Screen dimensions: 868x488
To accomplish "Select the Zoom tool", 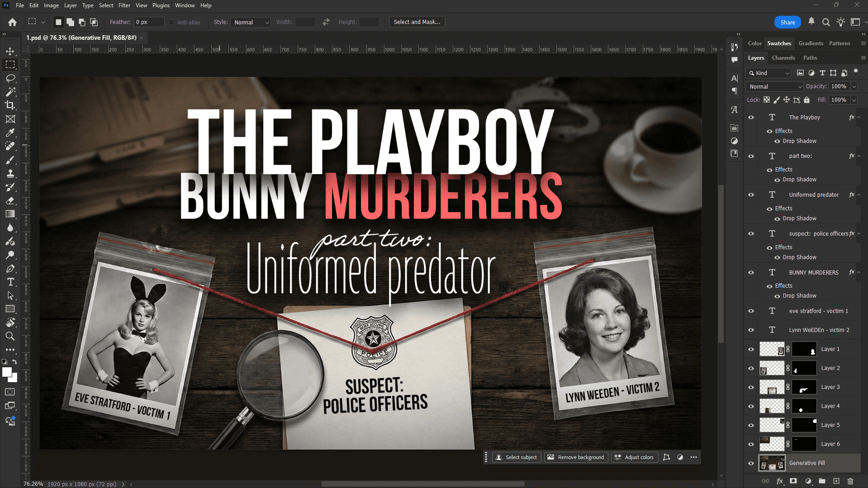I will tap(10, 336).
